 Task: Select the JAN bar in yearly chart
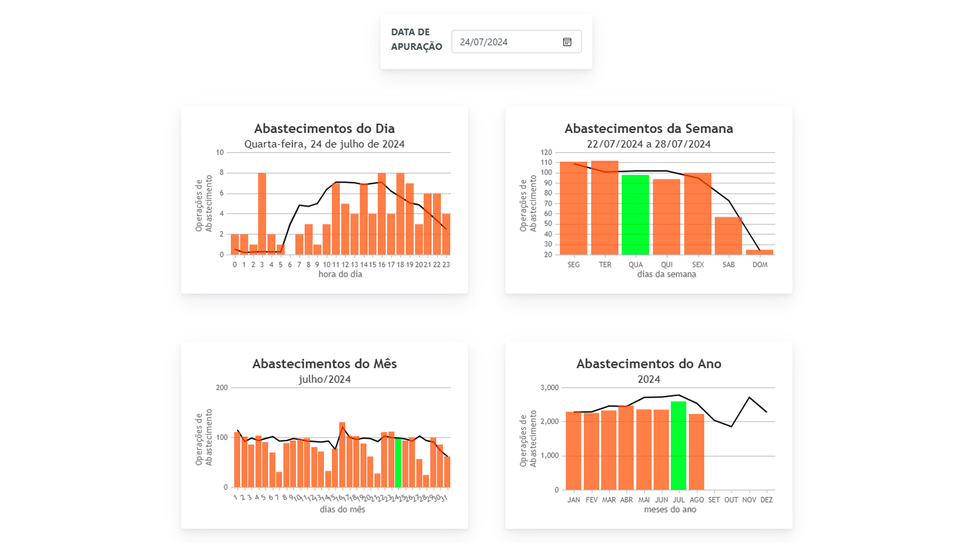click(574, 452)
